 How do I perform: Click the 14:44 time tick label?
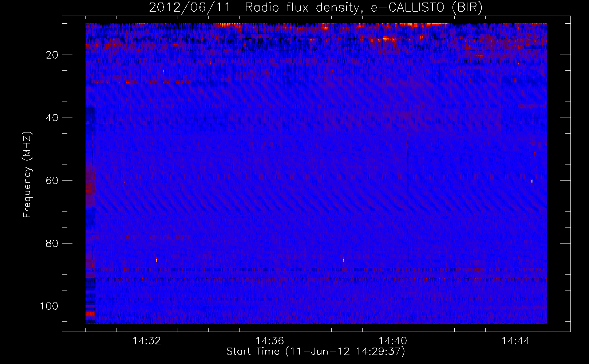516,341
